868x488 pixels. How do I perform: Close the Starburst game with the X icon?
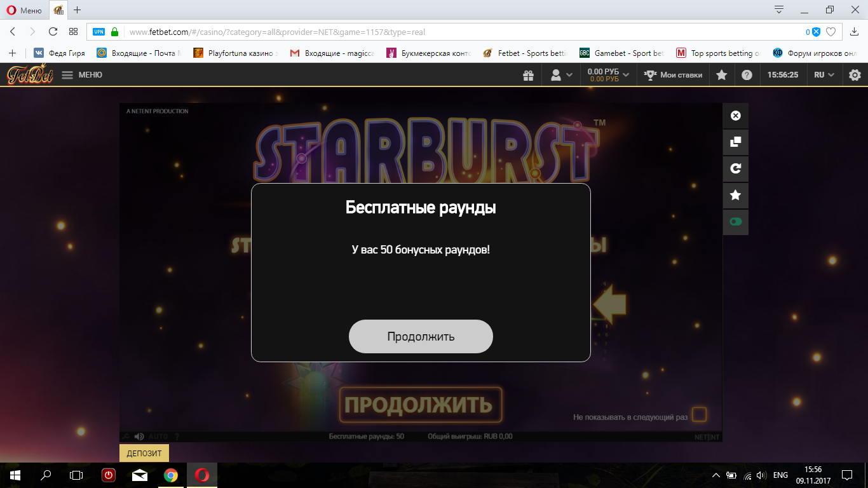(736, 116)
